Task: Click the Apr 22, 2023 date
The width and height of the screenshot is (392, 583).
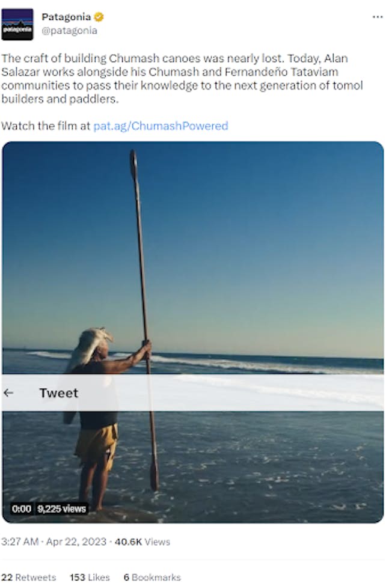Action: point(78,542)
